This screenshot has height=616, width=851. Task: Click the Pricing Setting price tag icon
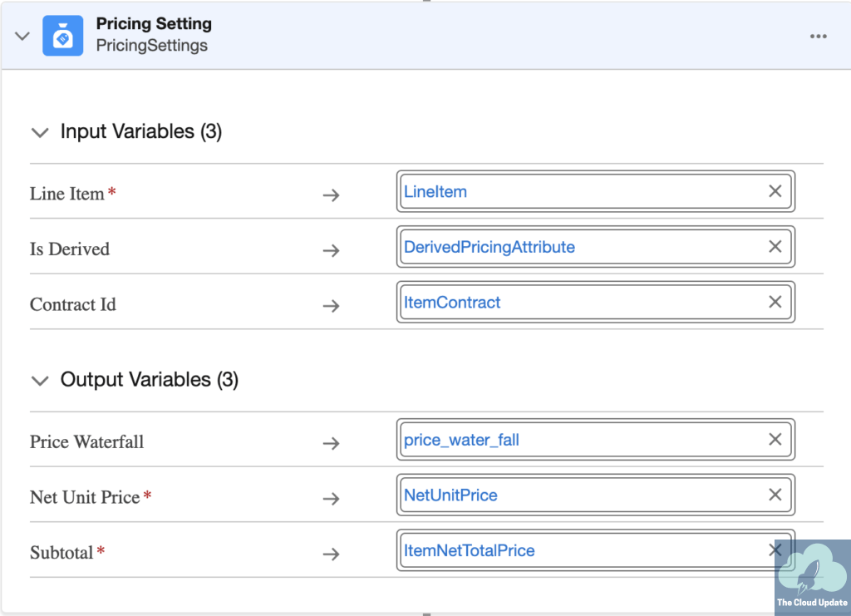pyautogui.click(x=63, y=36)
